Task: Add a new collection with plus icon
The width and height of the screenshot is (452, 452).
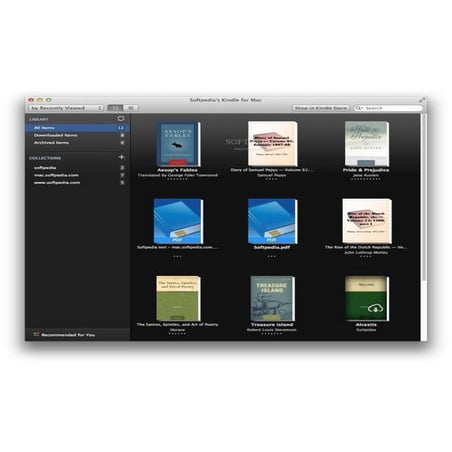Action: pyautogui.click(x=121, y=157)
